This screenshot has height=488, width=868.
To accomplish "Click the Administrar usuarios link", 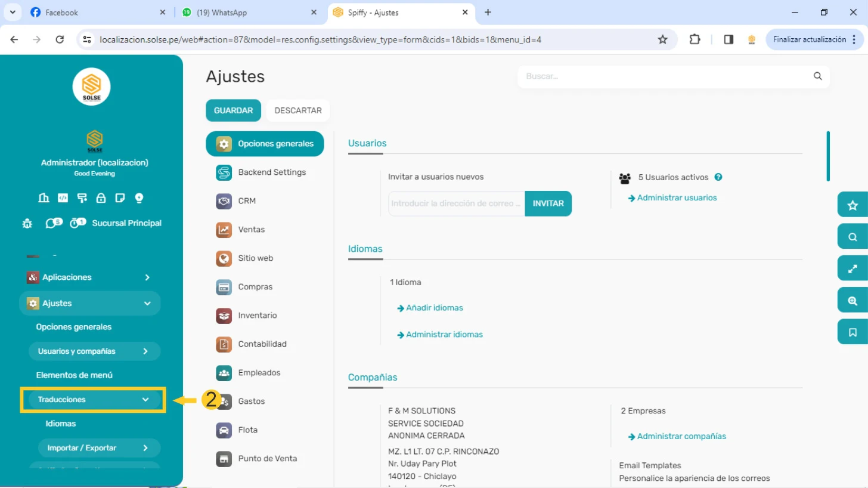I will click(677, 197).
